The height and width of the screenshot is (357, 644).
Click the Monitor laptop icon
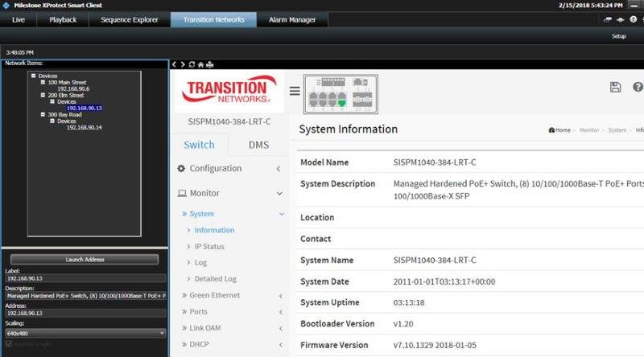[182, 193]
